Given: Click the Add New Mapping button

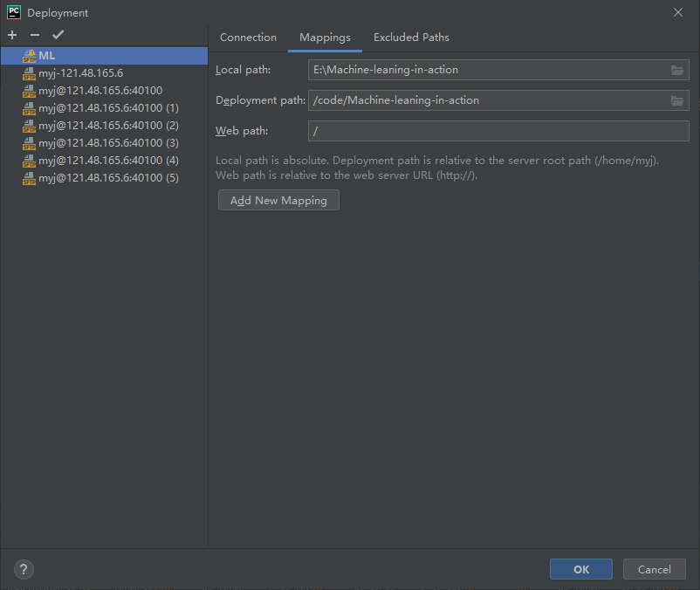Looking at the screenshot, I should point(278,201).
